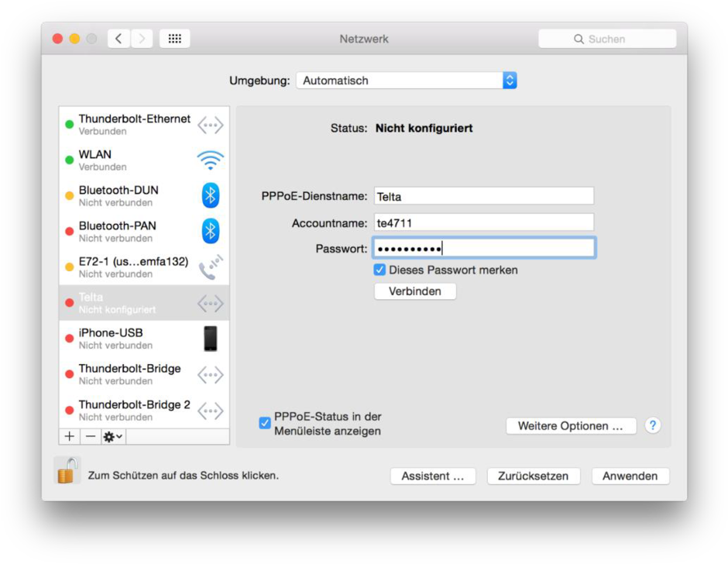Select WLAN in the service list

144,160
